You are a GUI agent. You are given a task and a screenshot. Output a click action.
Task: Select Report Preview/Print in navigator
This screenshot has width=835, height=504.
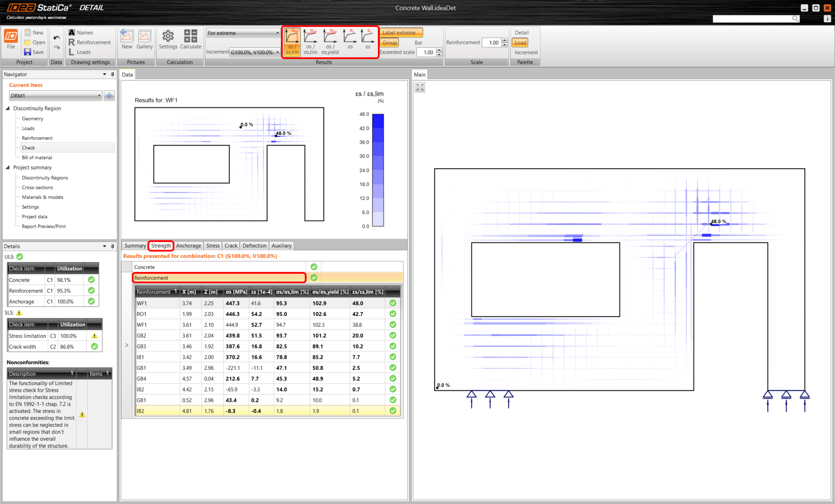pyautogui.click(x=43, y=226)
